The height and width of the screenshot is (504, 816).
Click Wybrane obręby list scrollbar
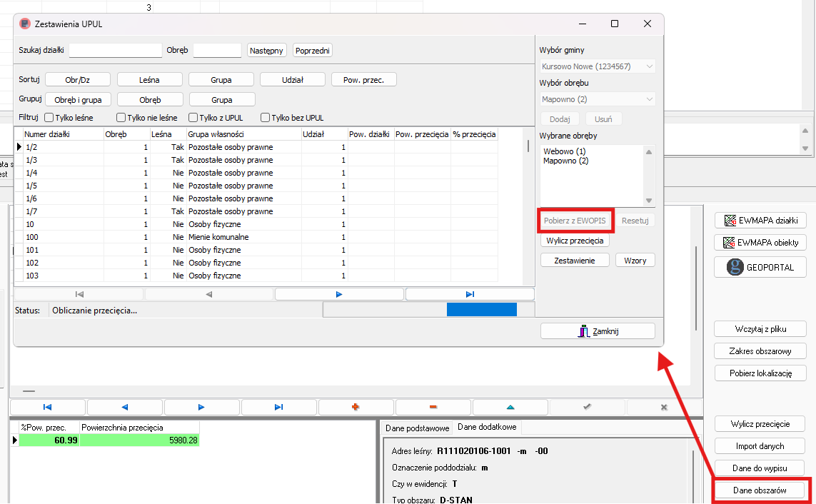(x=649, y=176)
